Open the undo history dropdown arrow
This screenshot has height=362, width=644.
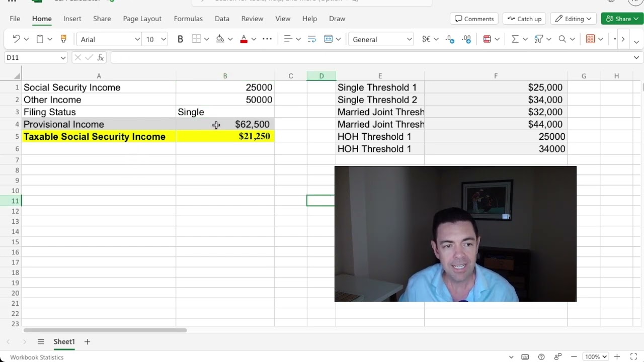[26, 39]
